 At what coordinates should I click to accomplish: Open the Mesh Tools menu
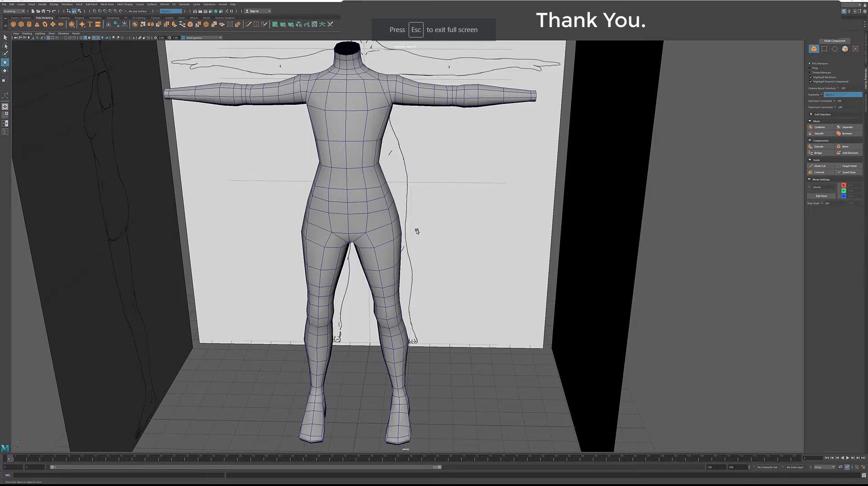[107, 4]
